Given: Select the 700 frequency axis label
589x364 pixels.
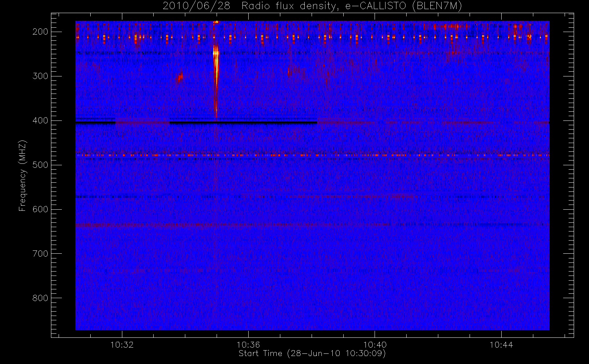Looking at the screenshot, I should (40, 254).
